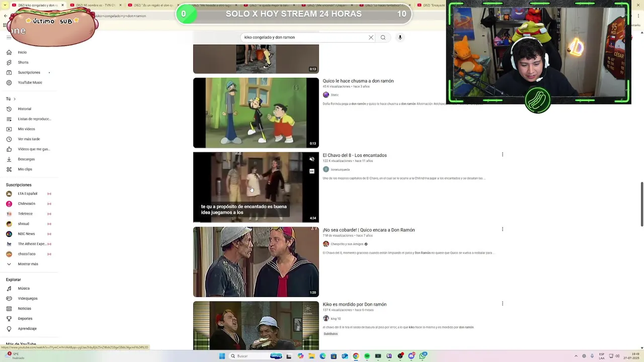Open Teletrece channel subscription
Viewport: 644px width, 362px height.
tap(25, 214)
